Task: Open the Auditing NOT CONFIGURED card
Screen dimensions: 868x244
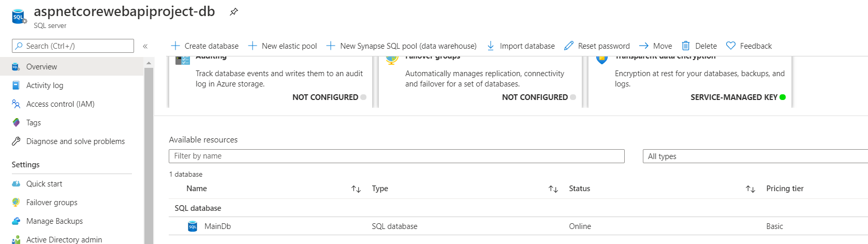Action: click(270, 82)
